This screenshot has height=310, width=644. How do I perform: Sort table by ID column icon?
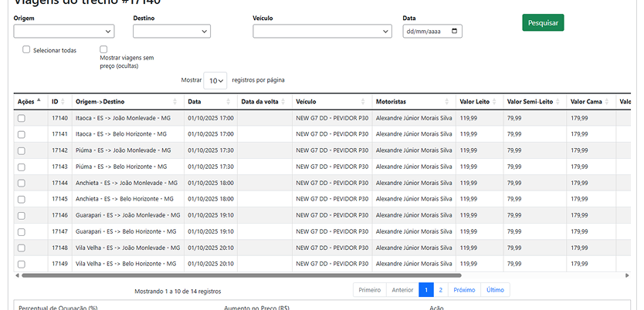[62, 102]
